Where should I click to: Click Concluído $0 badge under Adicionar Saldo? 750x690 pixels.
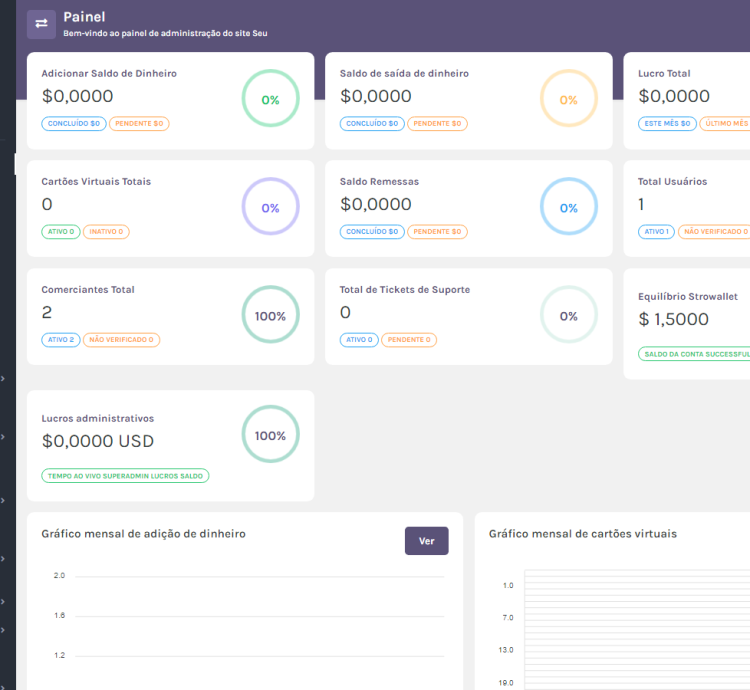[73, 124]
